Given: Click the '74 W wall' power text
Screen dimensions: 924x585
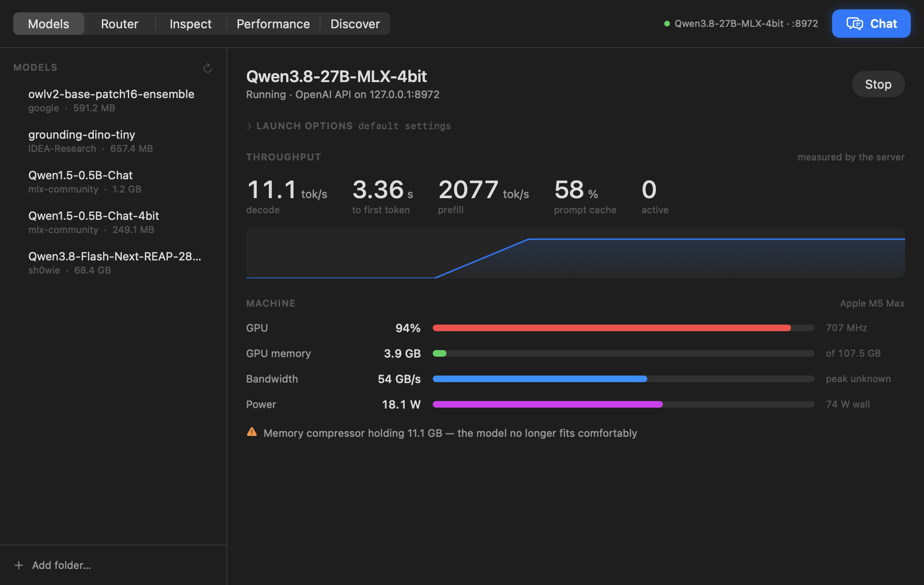Looking at the screenshot, I should pyautogui.click(x=848, y=404).
